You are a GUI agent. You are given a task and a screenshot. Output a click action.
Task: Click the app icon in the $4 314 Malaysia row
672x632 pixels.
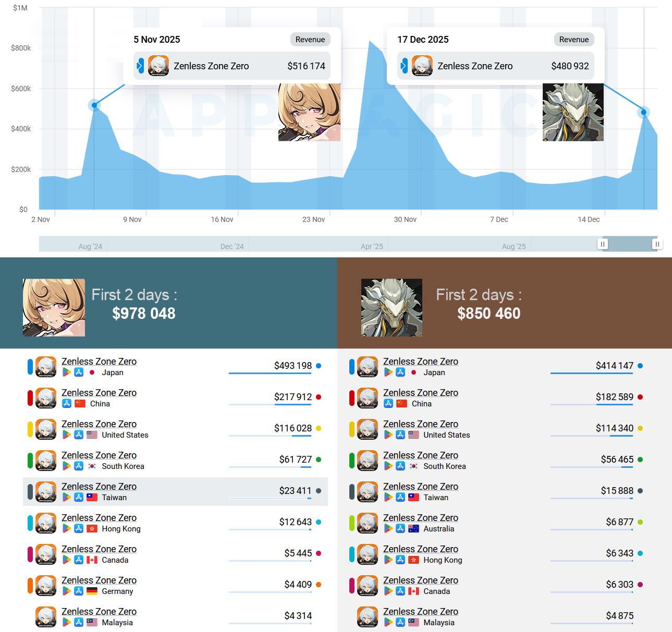pos(46,617)
